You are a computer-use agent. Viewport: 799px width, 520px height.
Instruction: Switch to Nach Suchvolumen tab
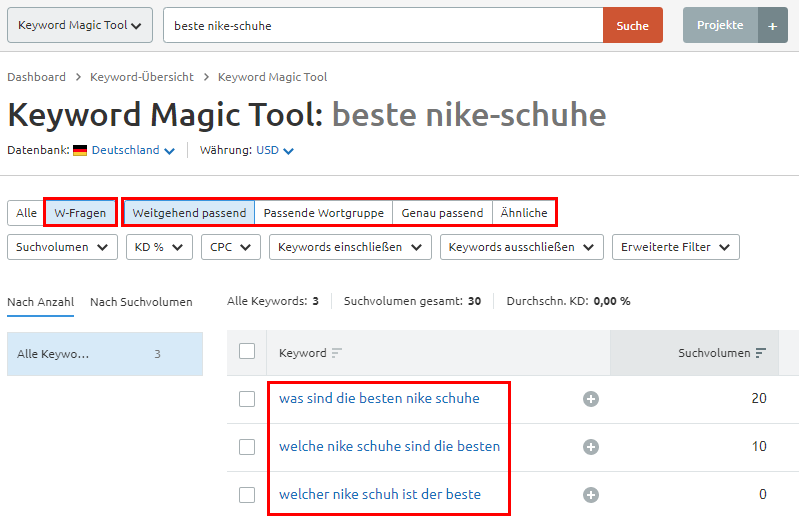pos(141,302)
